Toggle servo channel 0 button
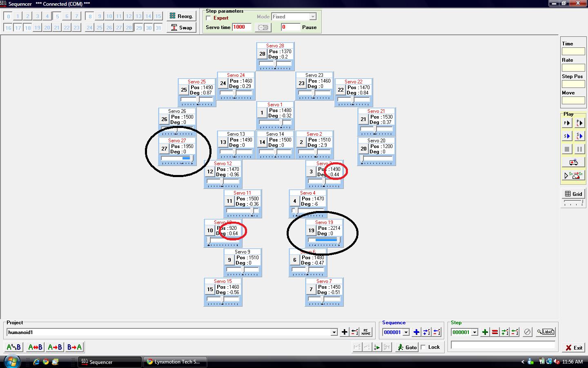This screenshot has height=368, width=588. tap(8, 16)
